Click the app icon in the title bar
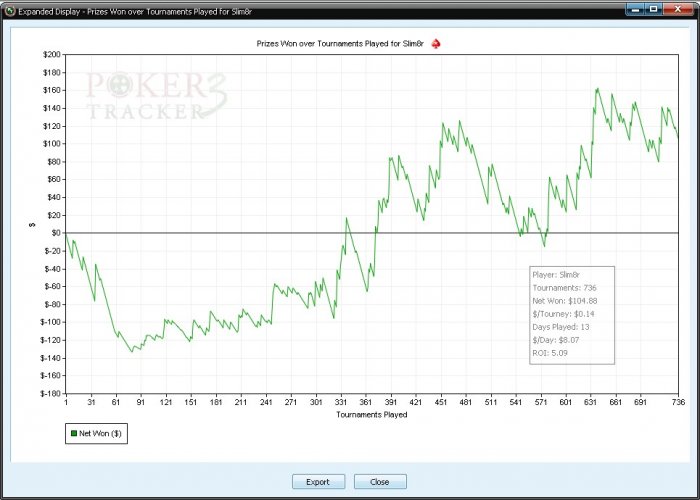 pyautogui.click(x=11, y=9)
